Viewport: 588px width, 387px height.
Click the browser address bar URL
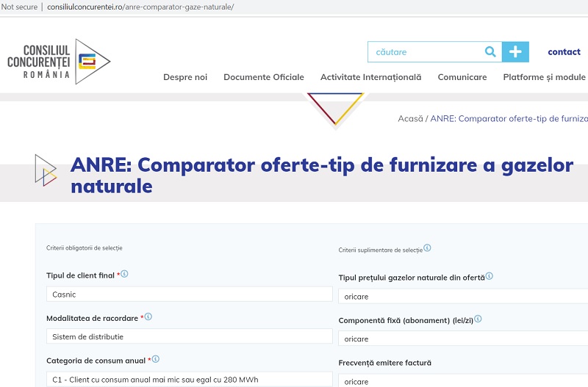140,7
